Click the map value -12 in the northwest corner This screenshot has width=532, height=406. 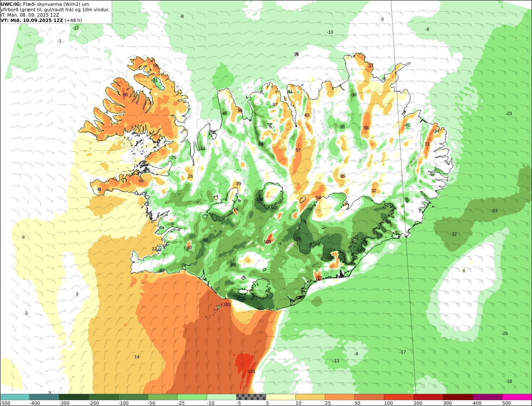(76, 28)
